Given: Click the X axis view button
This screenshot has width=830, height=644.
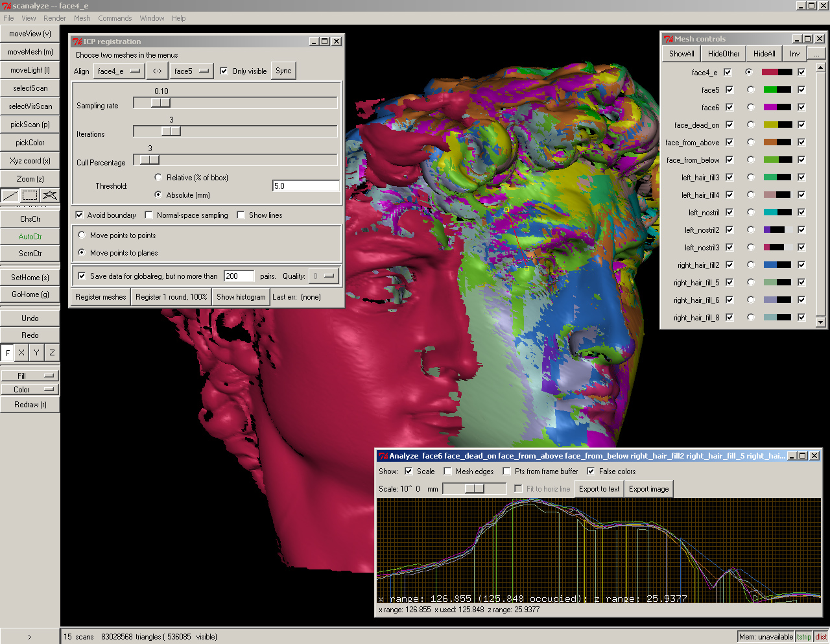Looking at the screenshot, I should (x=22, y=353).
